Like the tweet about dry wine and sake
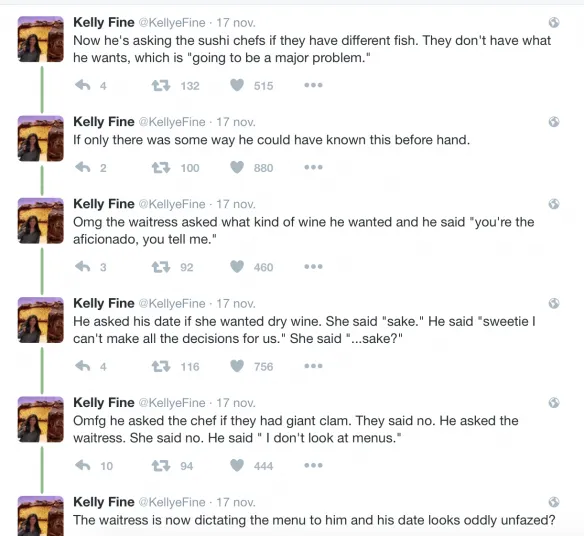Image resolution: width=584 pixels, height=536 pixels. [x=237, y=366]
